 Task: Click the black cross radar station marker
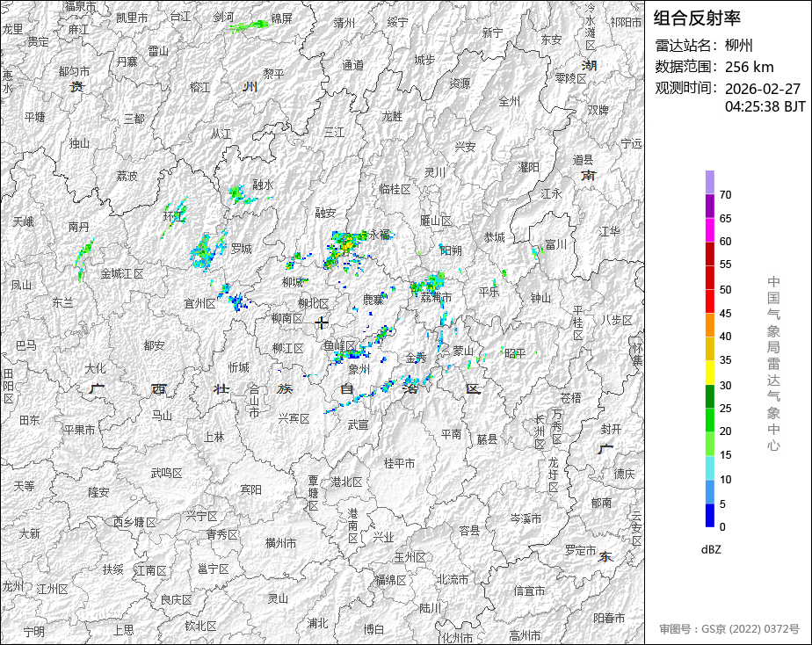(x=321, y=323)
